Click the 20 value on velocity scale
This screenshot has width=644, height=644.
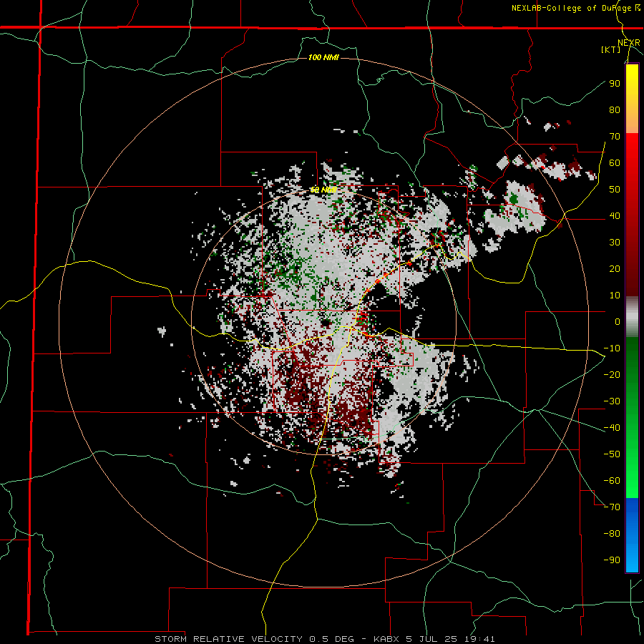615,268
